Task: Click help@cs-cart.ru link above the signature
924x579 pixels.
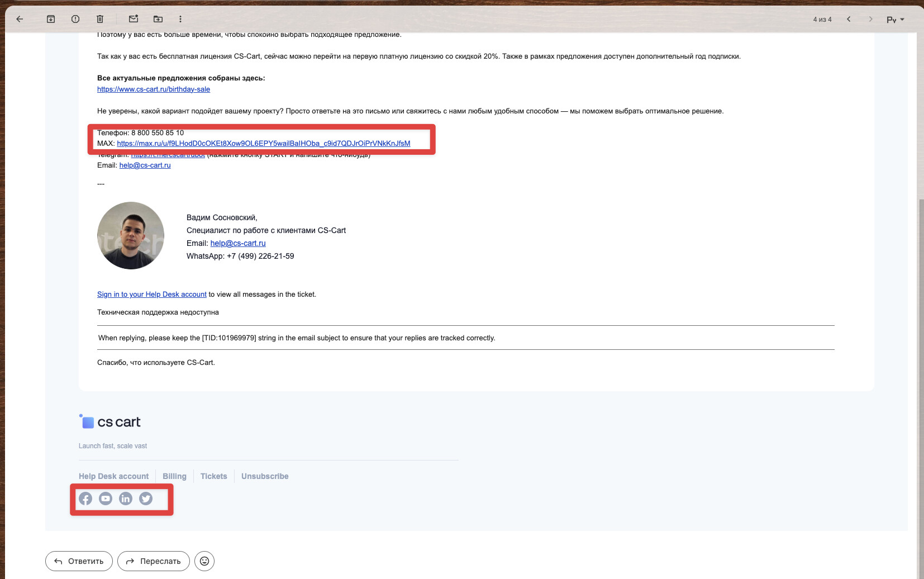Action: [x=145, y=165]
